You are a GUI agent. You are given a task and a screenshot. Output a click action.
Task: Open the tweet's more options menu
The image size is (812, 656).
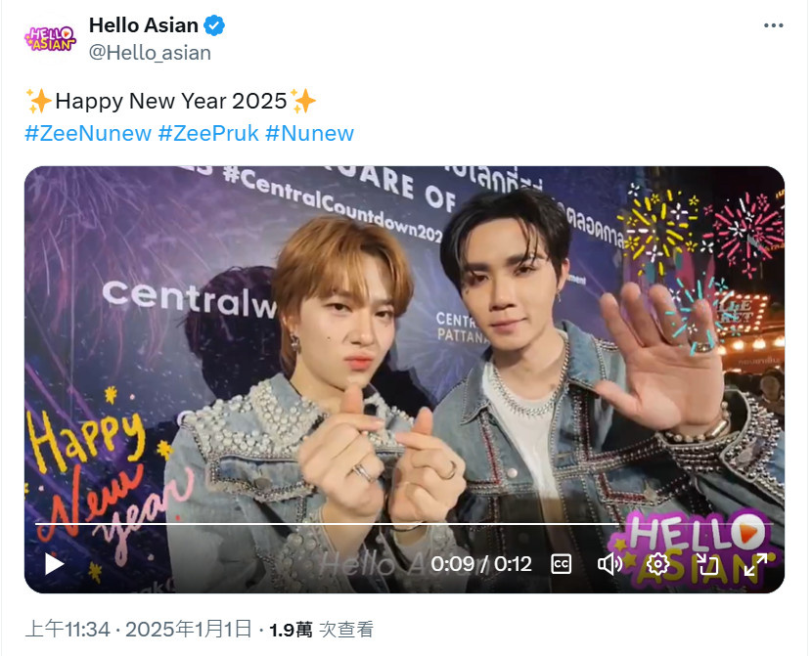773,25
